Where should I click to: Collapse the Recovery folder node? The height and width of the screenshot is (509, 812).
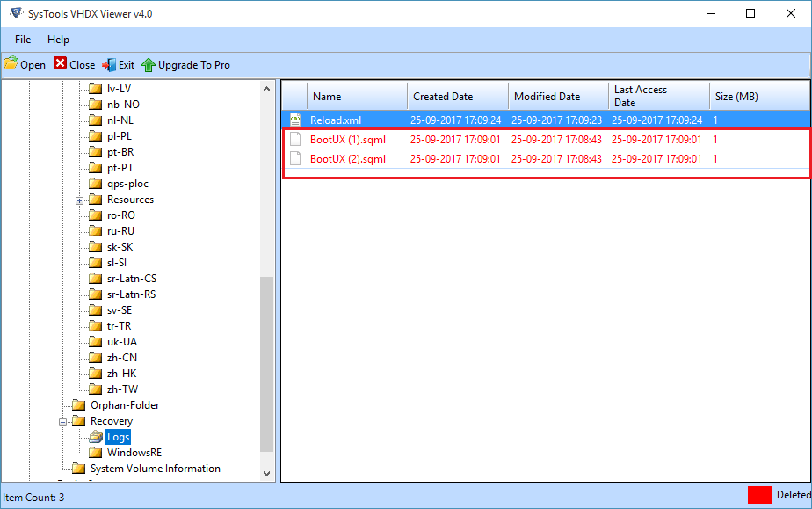click(x=62, y=423)
